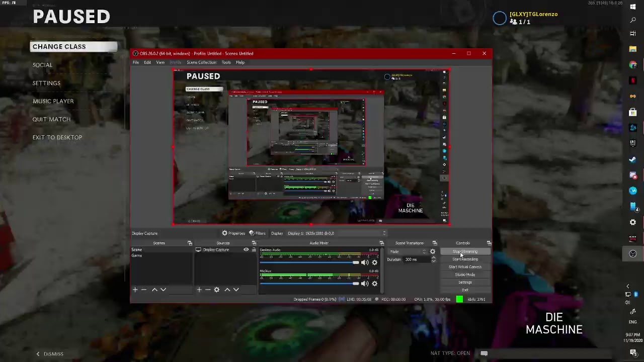Adjust the Desktop Audio volume slider
This screenshot has height=362, width=644.
coord(309,262)
